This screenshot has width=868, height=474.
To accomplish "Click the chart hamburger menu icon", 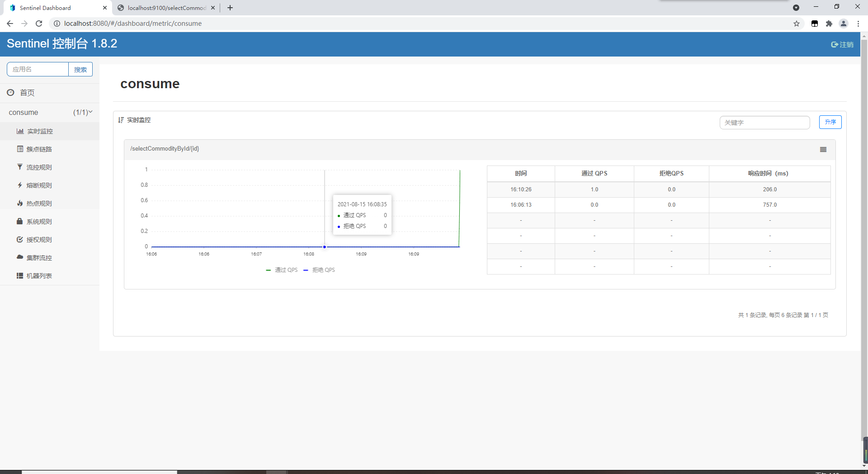I will pyautogui.click(x=823, y=150).
